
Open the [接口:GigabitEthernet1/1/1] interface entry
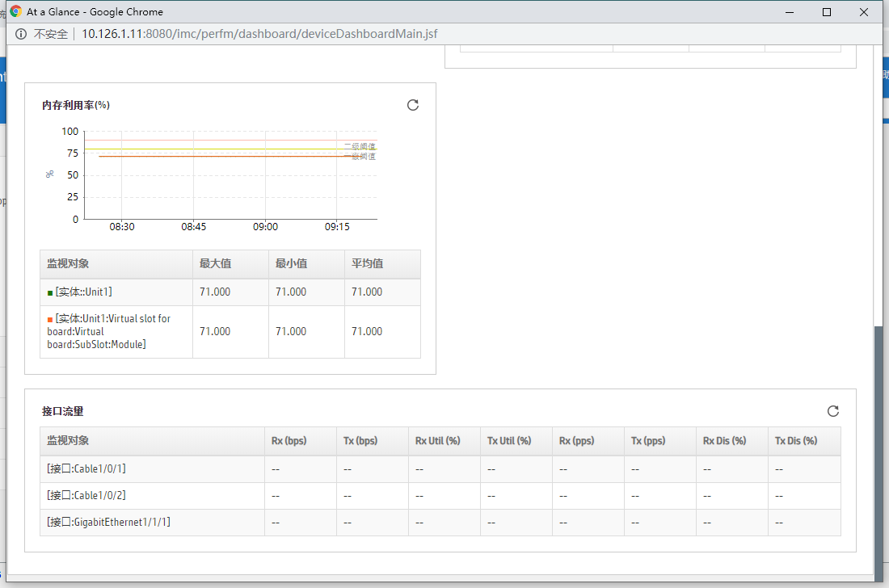tap(108, 523)
